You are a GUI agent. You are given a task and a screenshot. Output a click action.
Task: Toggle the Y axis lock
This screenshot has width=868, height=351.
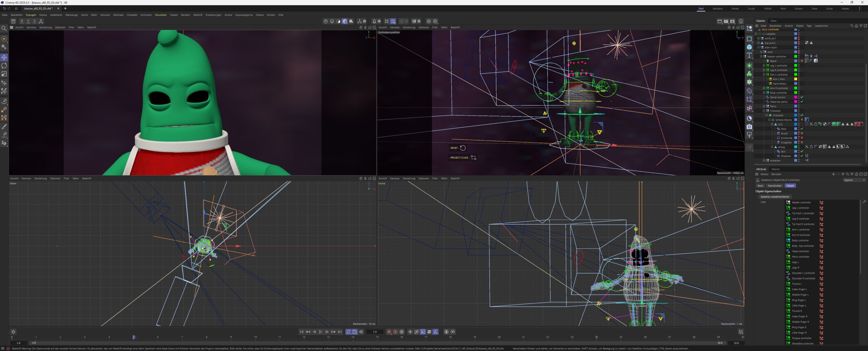coord(28,21)
